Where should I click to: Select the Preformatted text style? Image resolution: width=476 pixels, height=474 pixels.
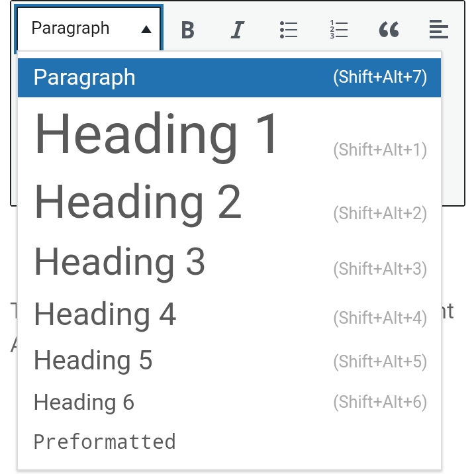click(x=105, y=442)
